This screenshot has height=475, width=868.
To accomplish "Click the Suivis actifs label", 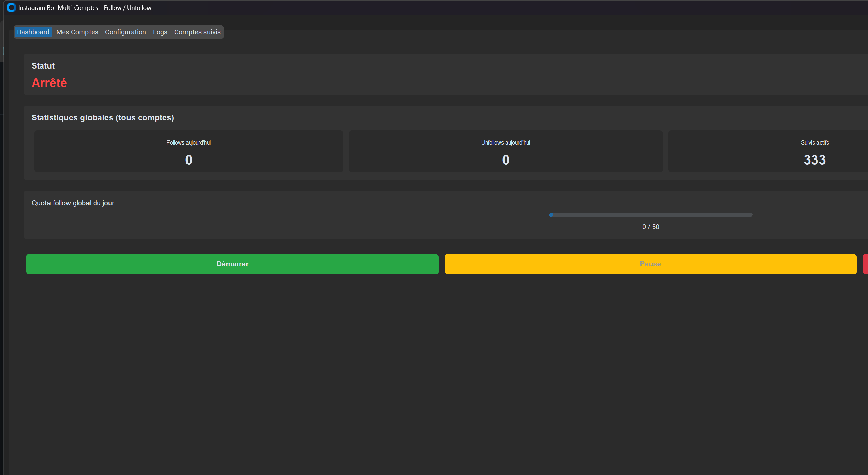I will 814,142.
